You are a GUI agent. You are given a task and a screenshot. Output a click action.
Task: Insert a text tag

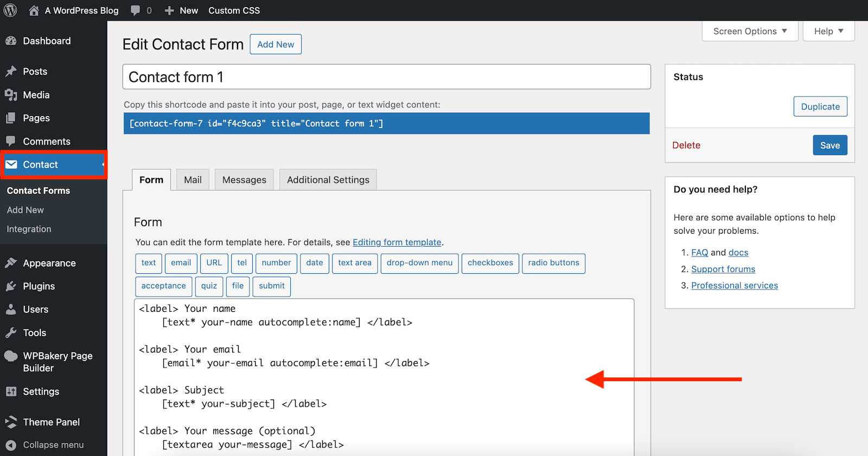click(x=149, y=263)
